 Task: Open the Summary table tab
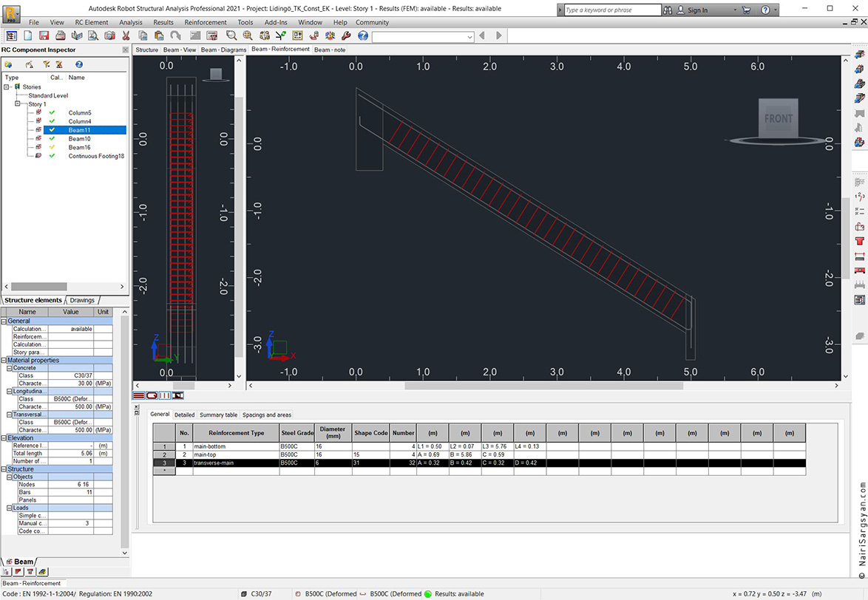[x=218, y=415]
